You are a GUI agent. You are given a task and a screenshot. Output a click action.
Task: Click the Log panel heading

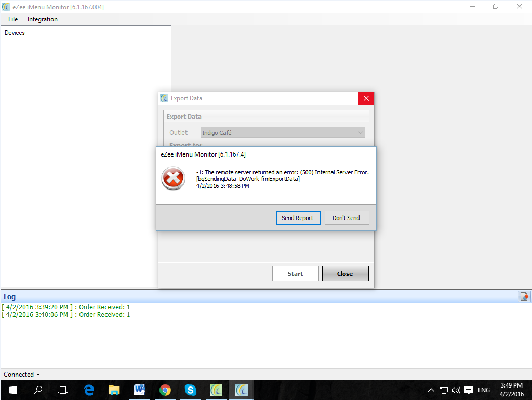(x=9, y=297)
